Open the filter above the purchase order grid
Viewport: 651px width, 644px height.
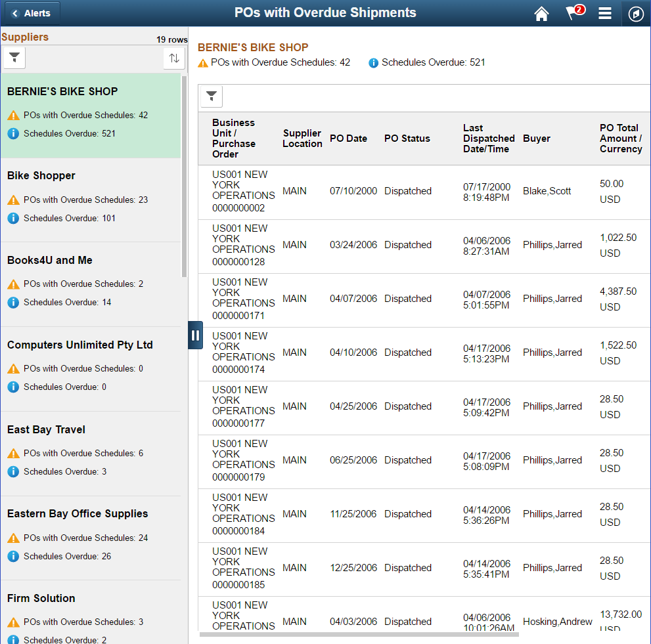click(211, 96)
